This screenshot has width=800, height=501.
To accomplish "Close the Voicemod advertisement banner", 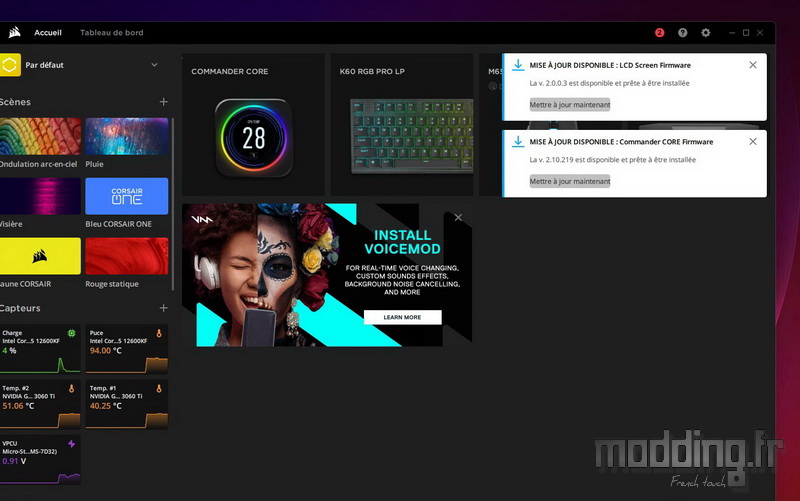I will (458, 217).
